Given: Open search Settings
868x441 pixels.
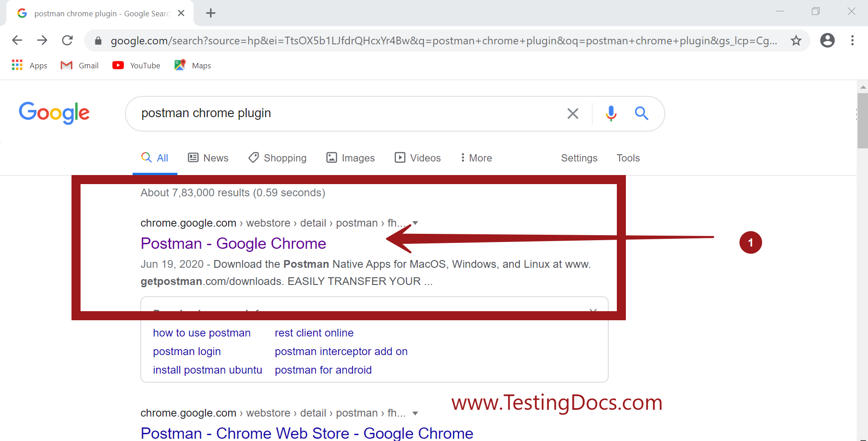Looking at the screenshot, I should click(x=579, y=158).
